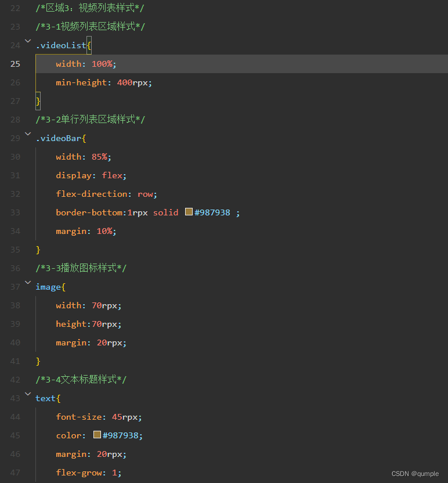The image size is (448, 483).
Task: Click 'margin: 20rpx;' on line 46
Action: 91,454
